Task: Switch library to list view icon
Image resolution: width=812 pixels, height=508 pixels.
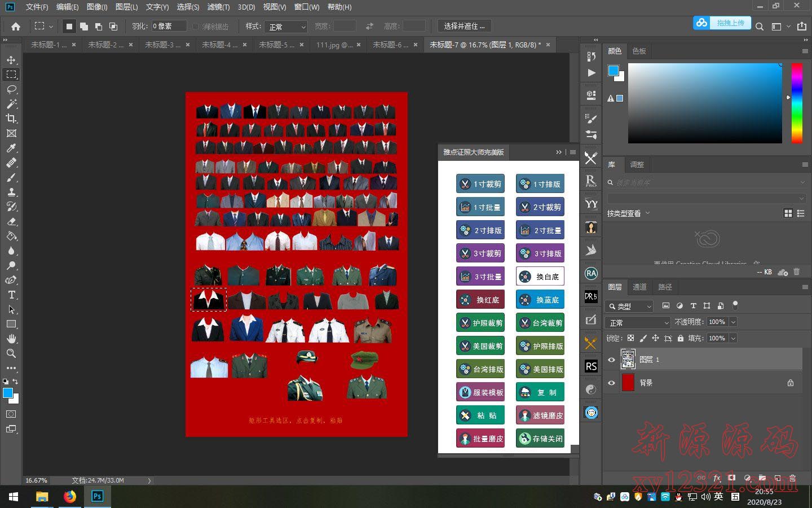Action: pyautogui.click(x=801, y=213)
